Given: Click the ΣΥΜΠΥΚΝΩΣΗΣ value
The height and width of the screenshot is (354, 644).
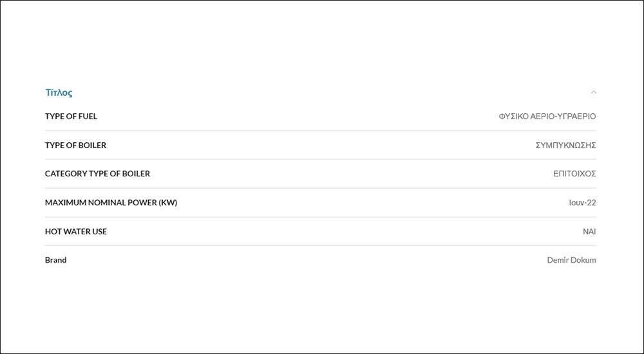Looking at the screenshot, I should click(x=565, y=145).
